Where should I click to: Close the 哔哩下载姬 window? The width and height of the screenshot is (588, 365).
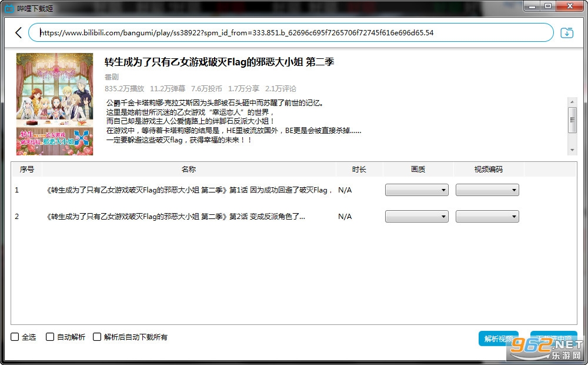(570, 6)
